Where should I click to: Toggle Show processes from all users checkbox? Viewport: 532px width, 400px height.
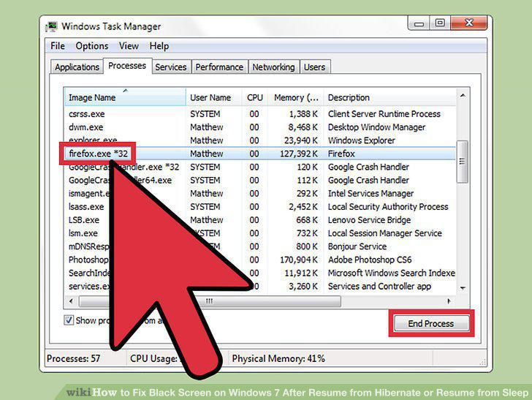[69, 320]
